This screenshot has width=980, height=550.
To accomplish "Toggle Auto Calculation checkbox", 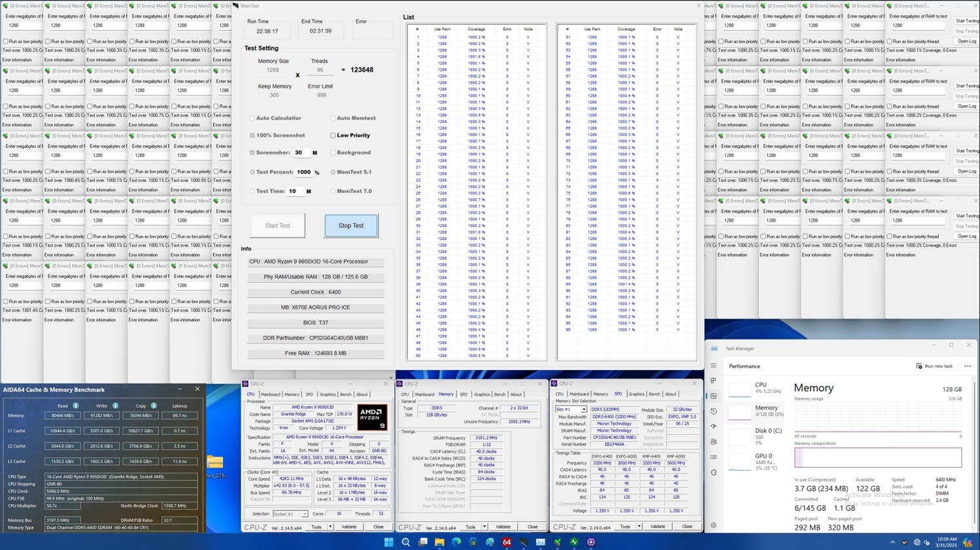I will pos(252,118).
